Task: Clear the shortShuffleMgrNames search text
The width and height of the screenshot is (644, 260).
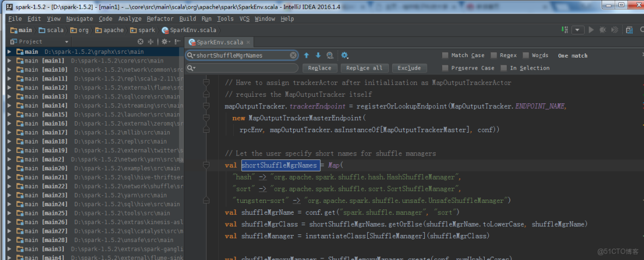Action: [293, 55]
